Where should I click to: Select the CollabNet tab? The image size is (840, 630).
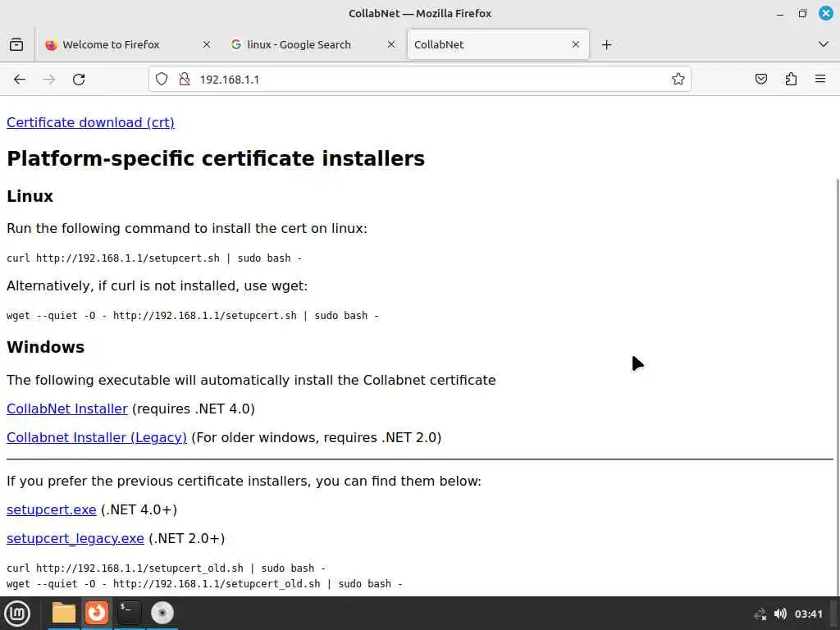498,44
